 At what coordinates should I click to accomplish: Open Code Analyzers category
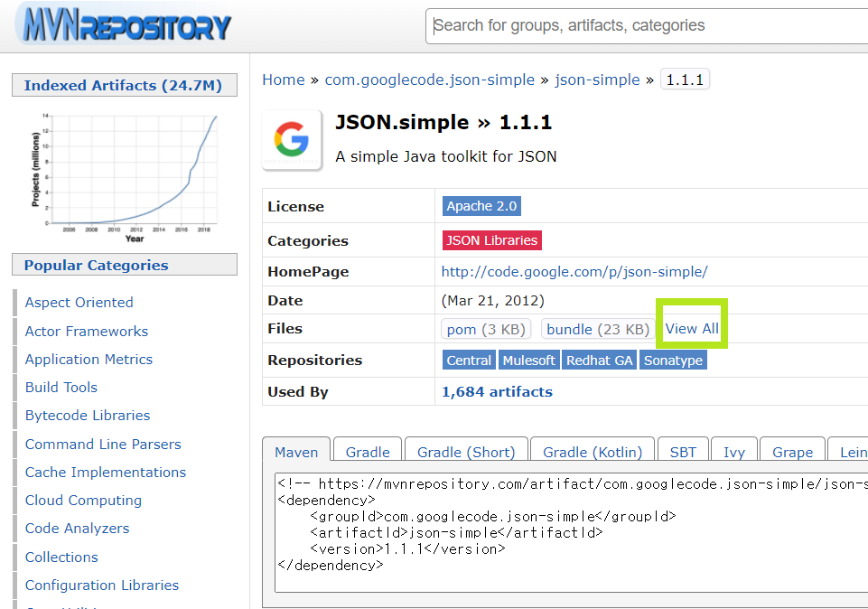pos(78,529)
